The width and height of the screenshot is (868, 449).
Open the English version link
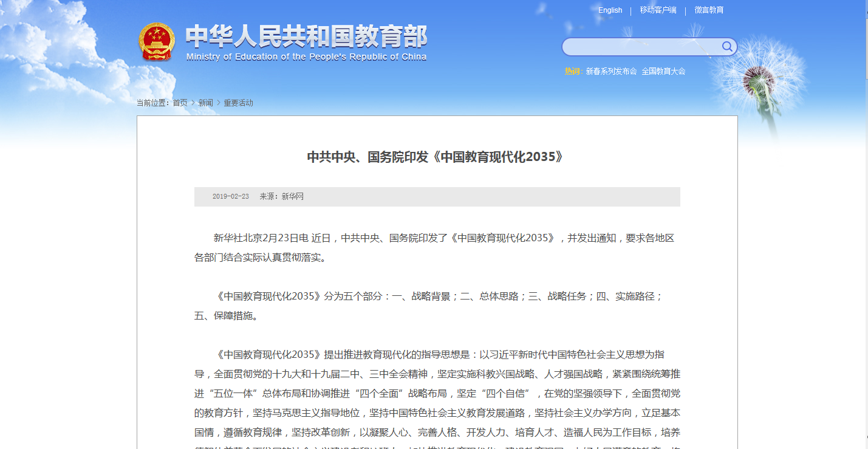point(610,10)
